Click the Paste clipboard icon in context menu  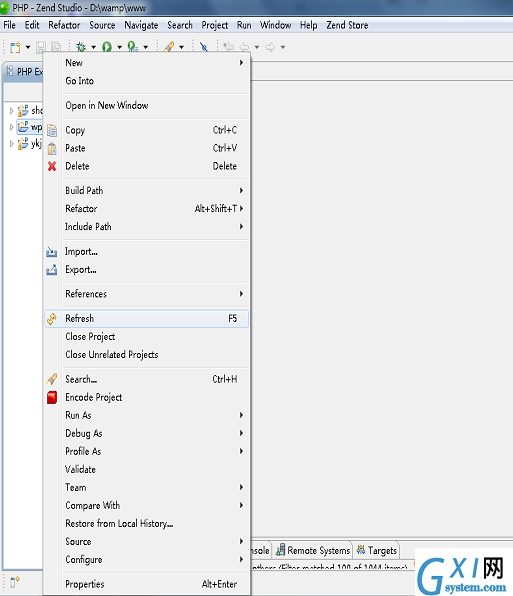pos(52,148)
